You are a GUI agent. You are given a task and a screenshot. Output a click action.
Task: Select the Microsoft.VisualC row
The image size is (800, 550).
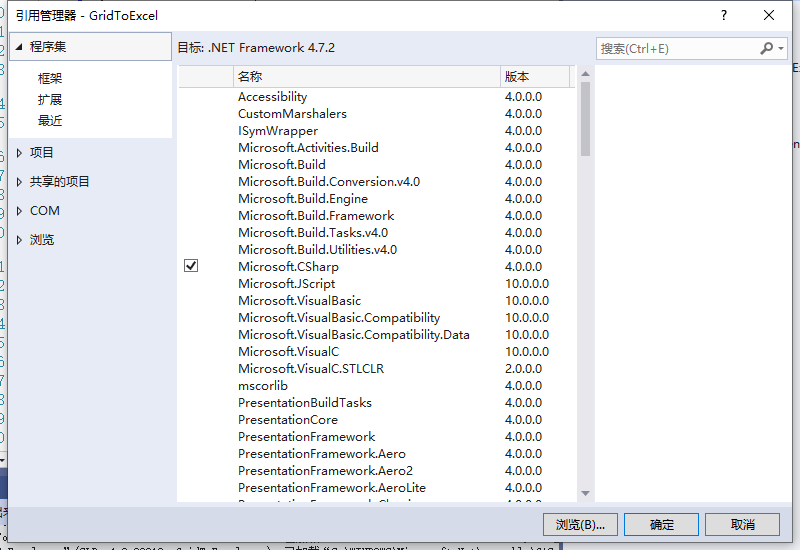(x=377, y=352)
